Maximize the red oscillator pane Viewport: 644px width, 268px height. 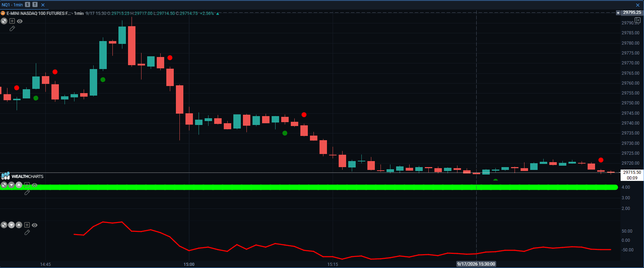pos(4,225)
